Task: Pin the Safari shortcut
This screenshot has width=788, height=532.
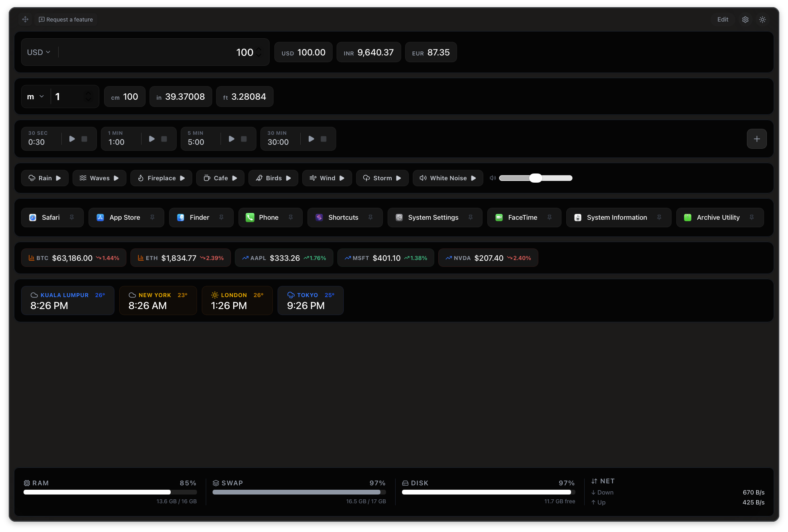Action: click(72, 217)
